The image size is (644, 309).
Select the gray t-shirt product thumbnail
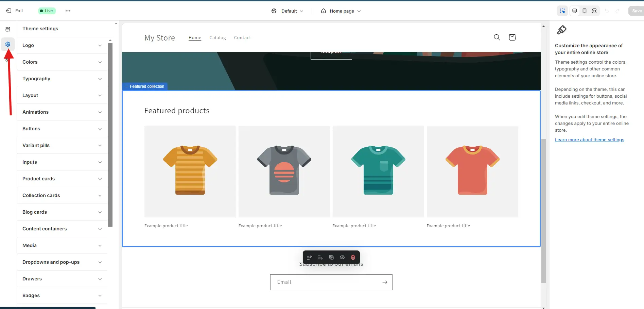tap(284, 172)
